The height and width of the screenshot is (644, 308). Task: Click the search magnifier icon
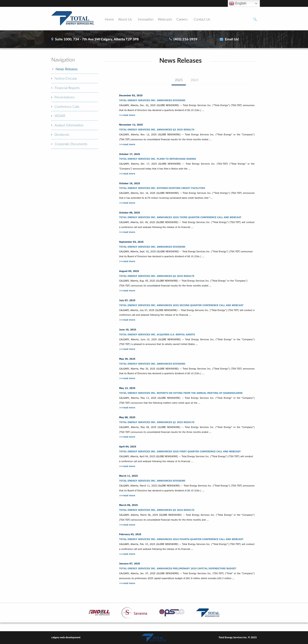(255, 19)
